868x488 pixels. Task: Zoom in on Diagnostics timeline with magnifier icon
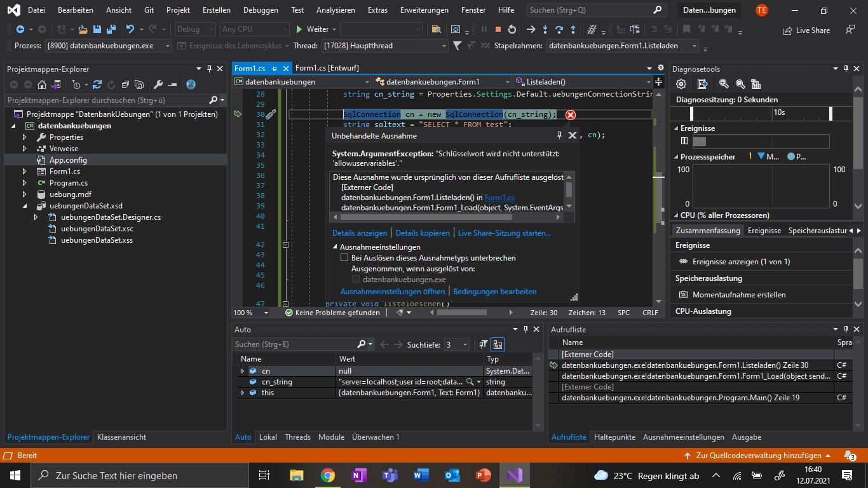coord(724,84)
